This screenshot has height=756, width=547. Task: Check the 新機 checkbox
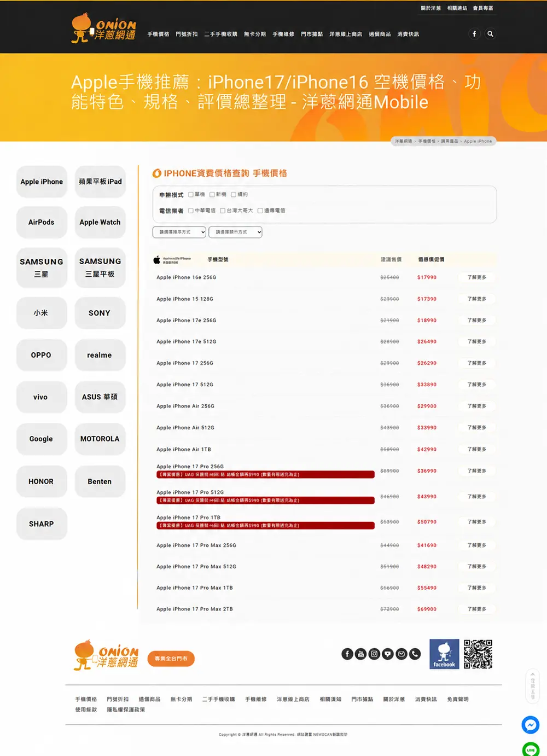pyautogui.click(x=212, y=195)
